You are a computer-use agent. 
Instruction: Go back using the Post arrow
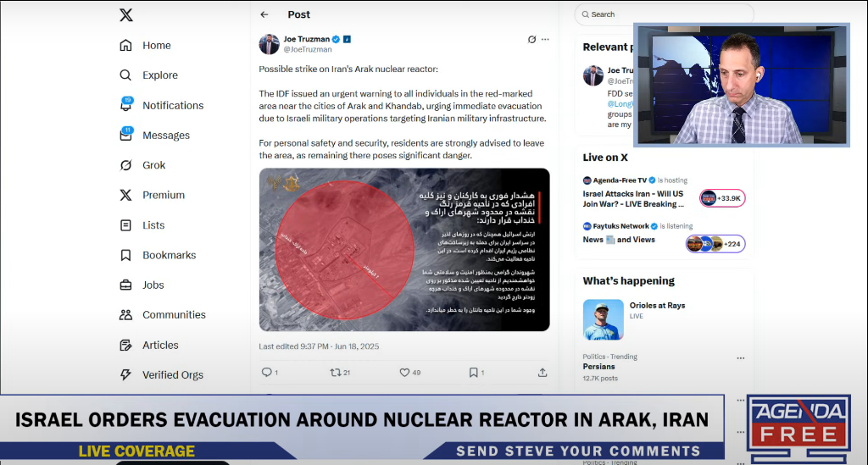tap(264, 15)
